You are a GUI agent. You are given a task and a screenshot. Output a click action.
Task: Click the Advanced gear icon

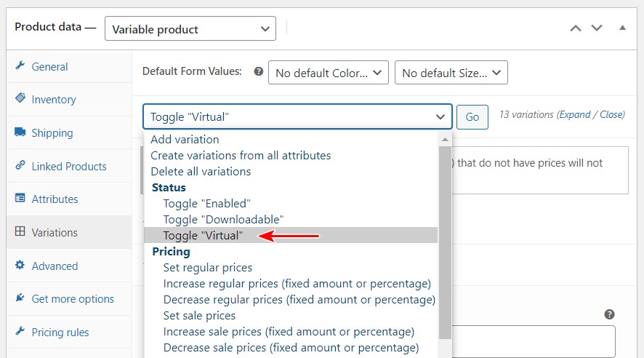20,265
